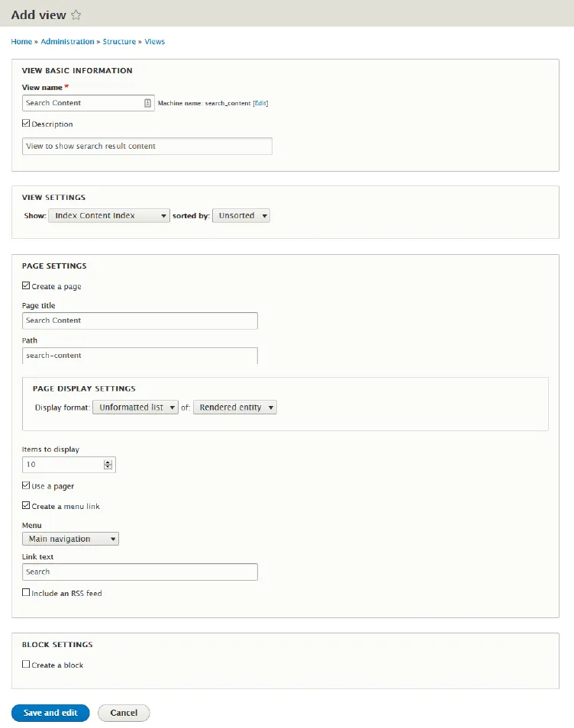The width and height of the screenshot is (574, 728).
Task: Open the Rendered entity dropdown
Action: point(234,407)
